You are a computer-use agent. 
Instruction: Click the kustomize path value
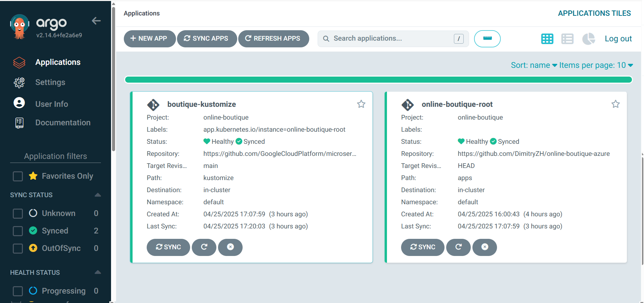coord(218,178)
